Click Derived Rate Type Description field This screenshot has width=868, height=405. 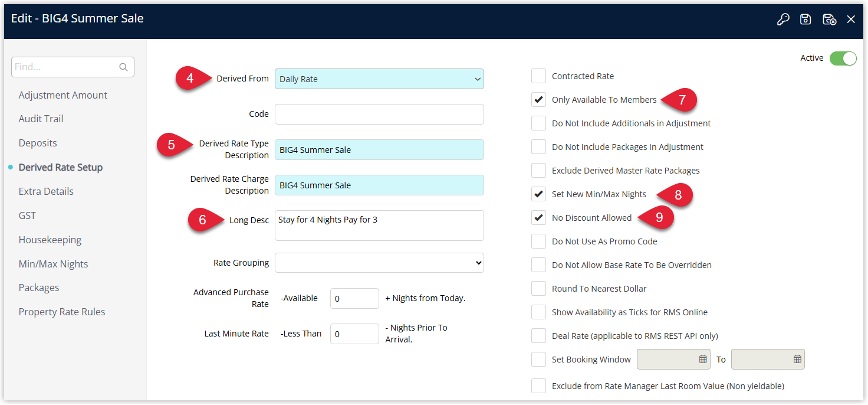[379, 150]
